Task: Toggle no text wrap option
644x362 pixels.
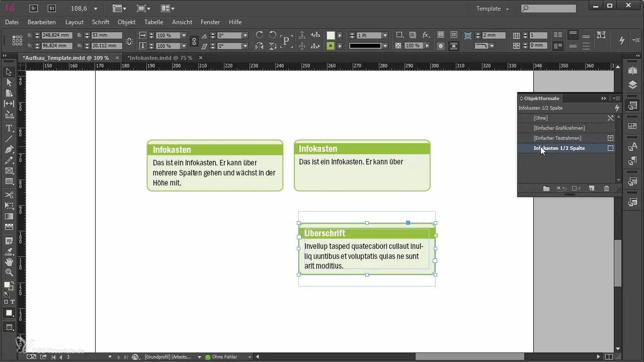Action: (441, 35)
